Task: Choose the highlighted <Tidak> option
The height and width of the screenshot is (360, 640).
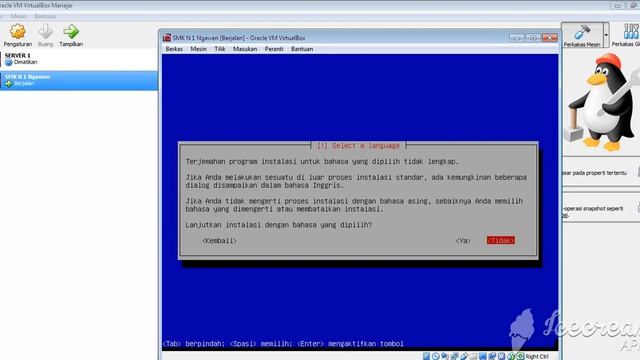Action: tap(501, 240)
